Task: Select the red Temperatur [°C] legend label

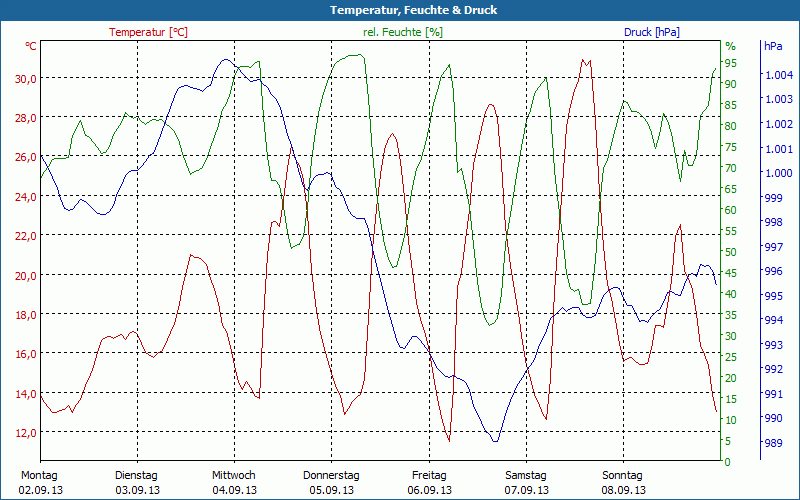Action: (x=148, y=32)
